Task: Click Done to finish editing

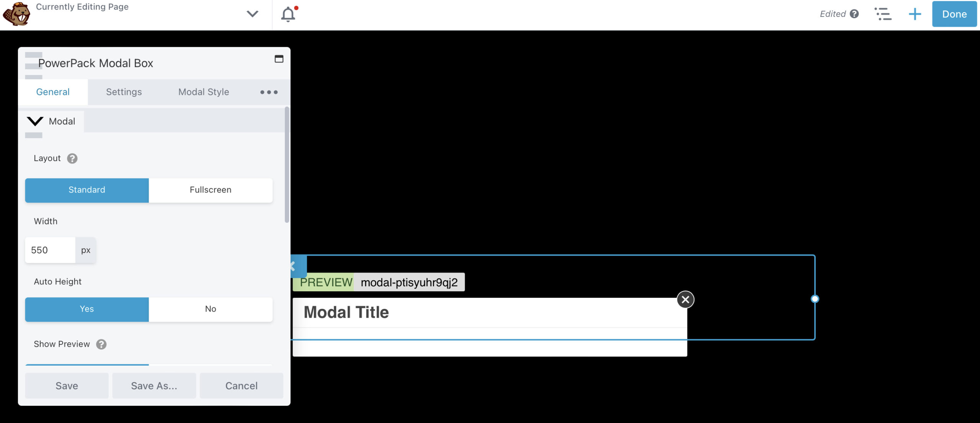Action: click(x=955, y=14)
